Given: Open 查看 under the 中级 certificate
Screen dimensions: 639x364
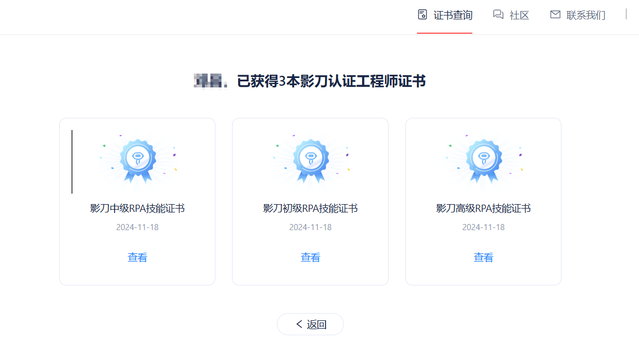Looking at the screenshot, I should tap(137, 257).
